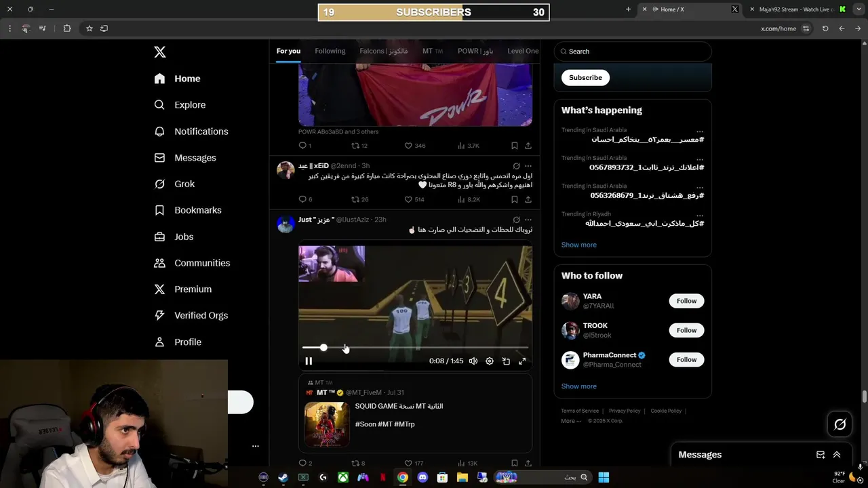
Task: Switch to the Following tab
Action: click(330, 51)
